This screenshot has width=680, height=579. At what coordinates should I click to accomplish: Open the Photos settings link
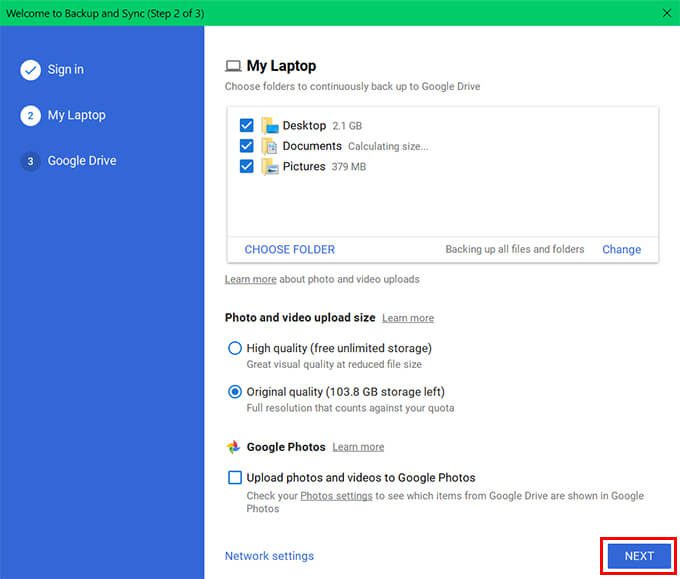click(336, 496)
